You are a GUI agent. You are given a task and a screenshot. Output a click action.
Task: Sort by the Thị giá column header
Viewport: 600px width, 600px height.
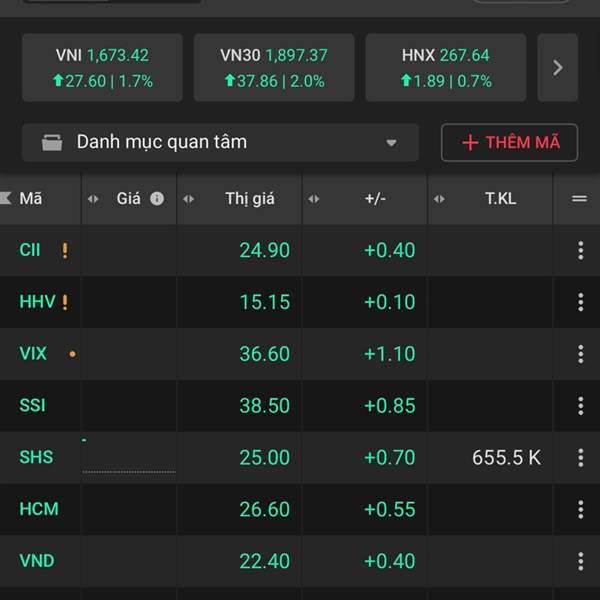pos(249,199)
